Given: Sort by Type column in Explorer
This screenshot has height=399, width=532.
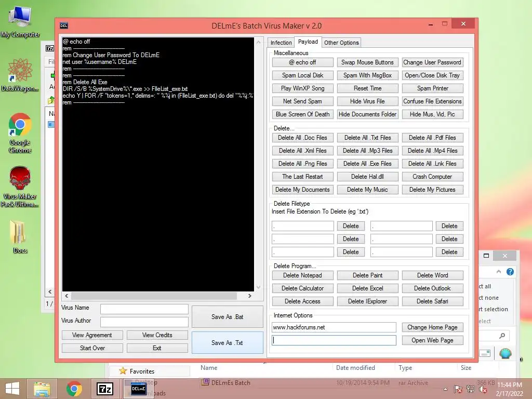Looking at the screenshot, I should (405, 368).
